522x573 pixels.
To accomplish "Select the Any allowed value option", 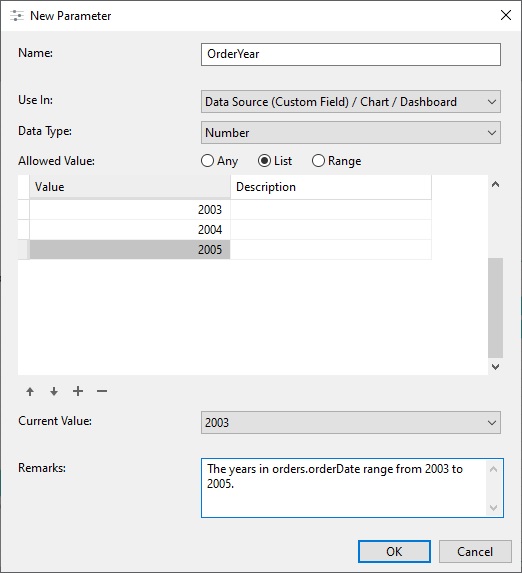I will click(219, 161).
